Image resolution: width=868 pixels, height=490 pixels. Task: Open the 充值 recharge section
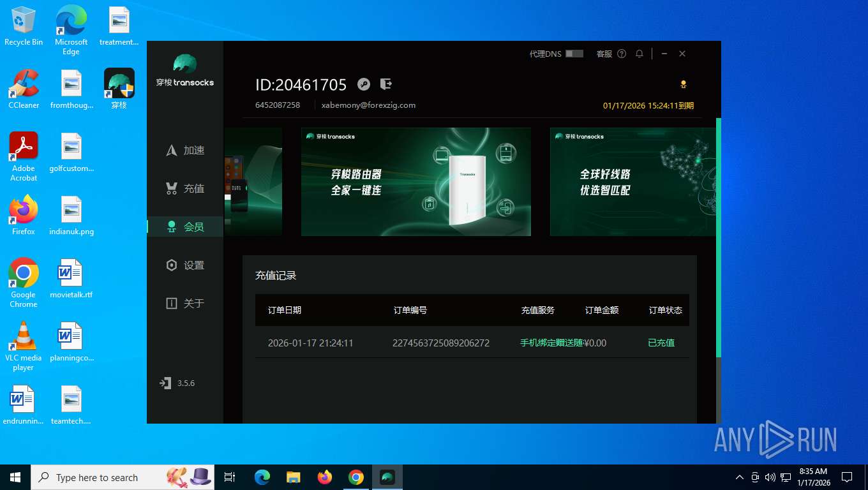point(185,188)
